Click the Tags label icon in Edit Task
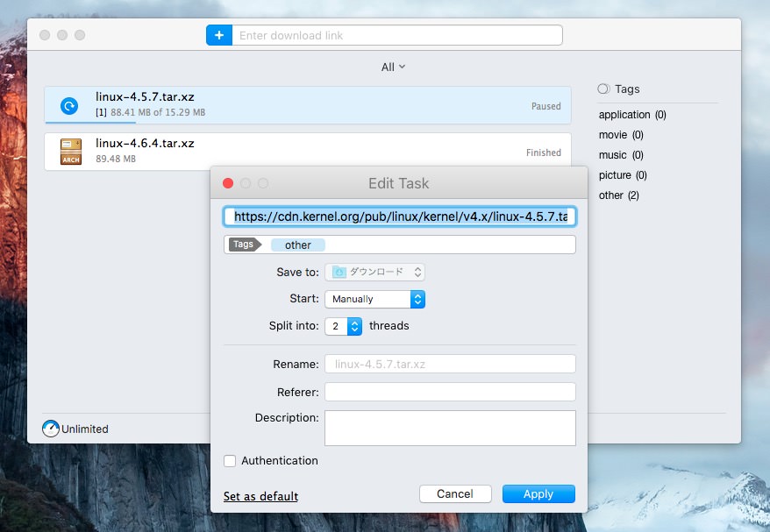Viewport: 770px width, 532px height. pos(245,245)
